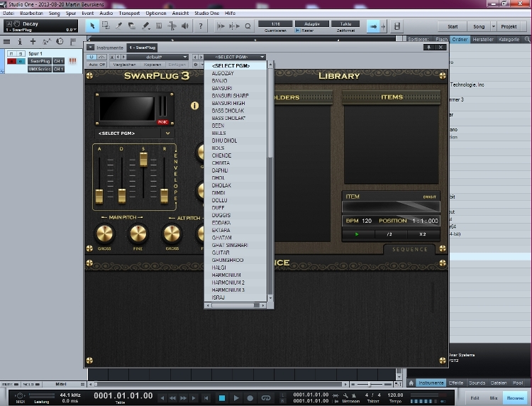The height and width of the screenshot is (406, 532).
Task: Open the Song page dropdown arrow
Action: [493, 26]
